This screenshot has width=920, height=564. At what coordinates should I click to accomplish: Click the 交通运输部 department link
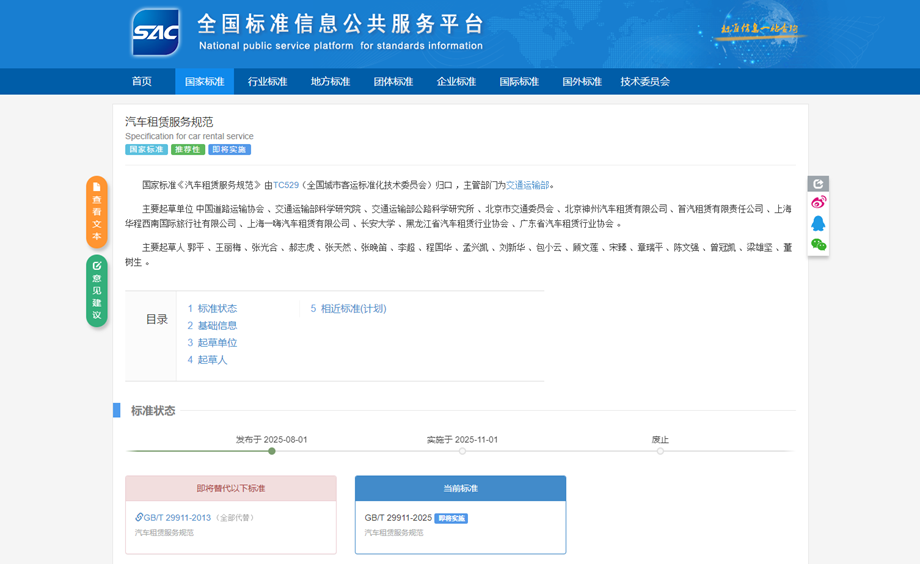[x=527, y=185]
